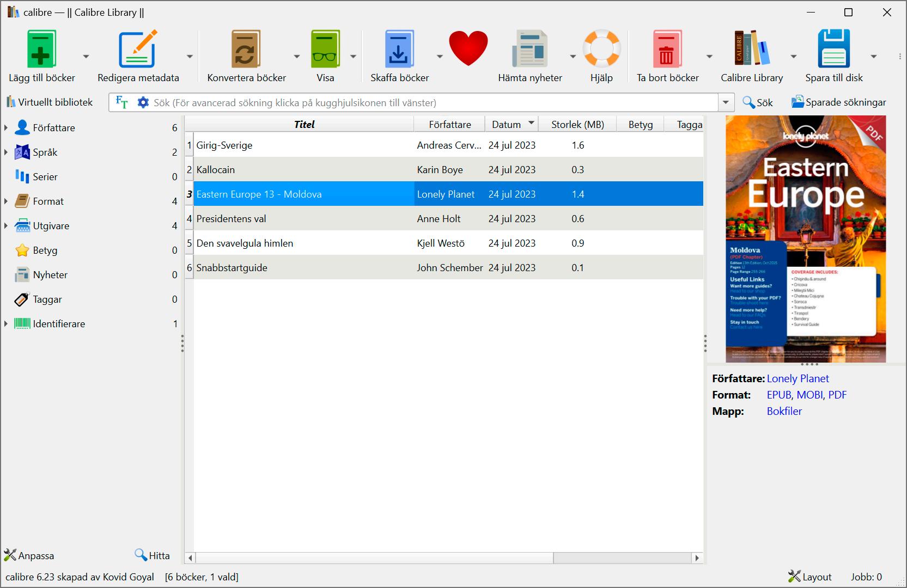Open the Ta bort böcker dropdown arrow
The width and height of the screenshot is (907, 588).
709,56
